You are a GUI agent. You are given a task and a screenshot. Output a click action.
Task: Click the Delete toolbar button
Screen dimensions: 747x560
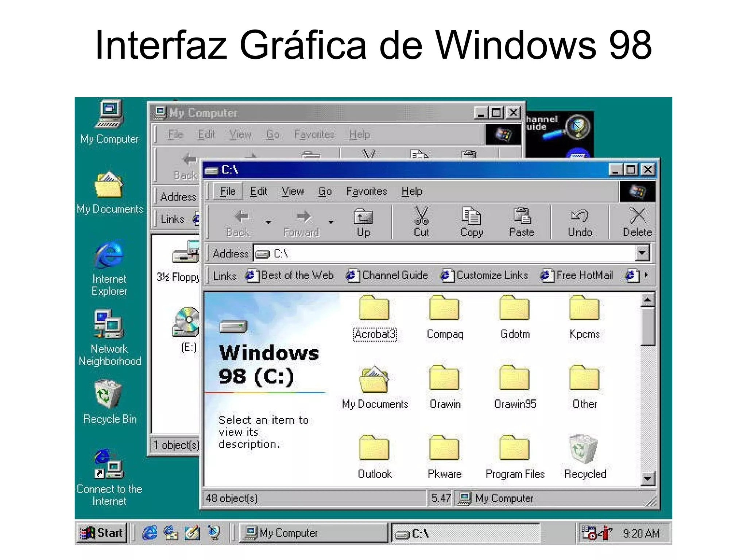[x=637, y=222]
